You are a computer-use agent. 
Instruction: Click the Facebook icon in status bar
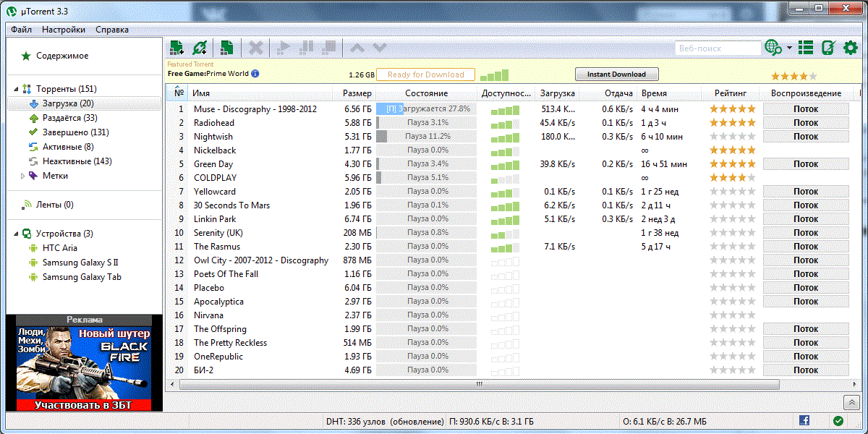pos(804,420)
